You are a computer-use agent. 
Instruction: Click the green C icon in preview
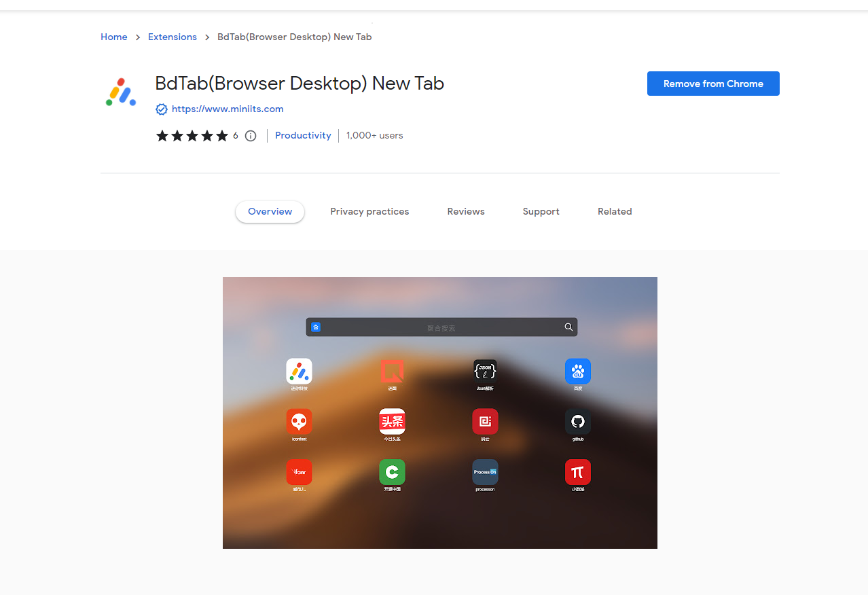point(392,472)
